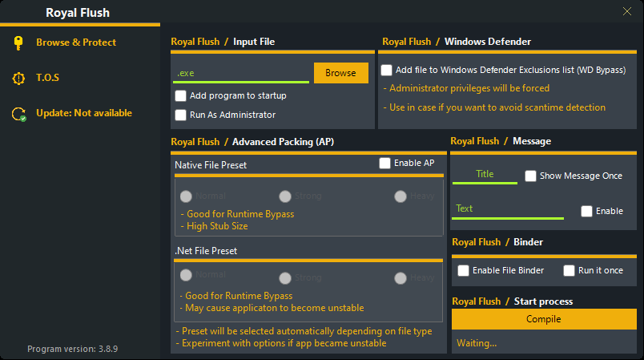
Task: Open the Browse & Protect section
Action: (76, 42)
